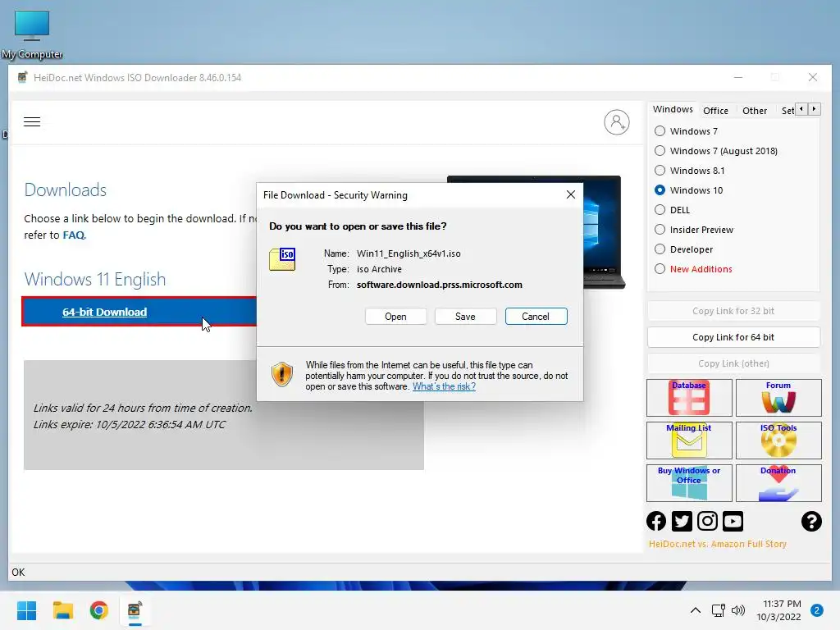Viewport: 840px width, 630px height.
Task: Cancel the file download dialog
Action: [536, 317]
